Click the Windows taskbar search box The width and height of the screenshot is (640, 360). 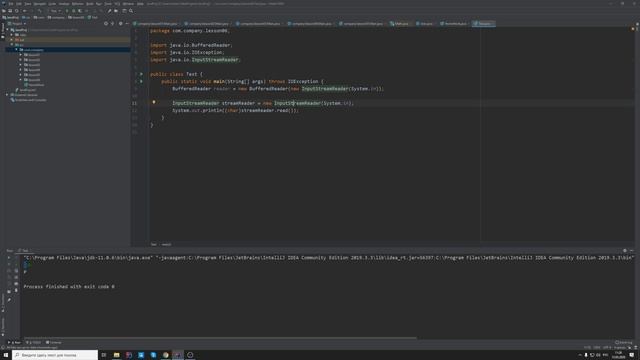[55, 355]
